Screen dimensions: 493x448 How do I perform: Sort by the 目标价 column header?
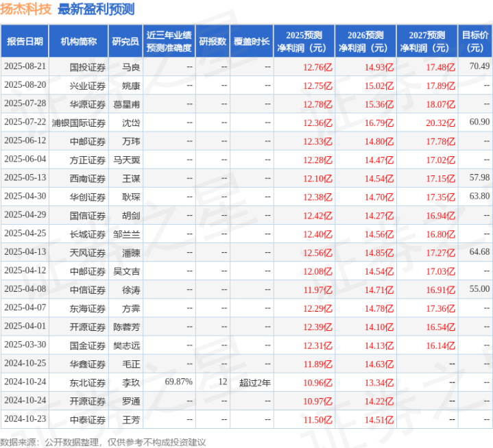[475, 41]
